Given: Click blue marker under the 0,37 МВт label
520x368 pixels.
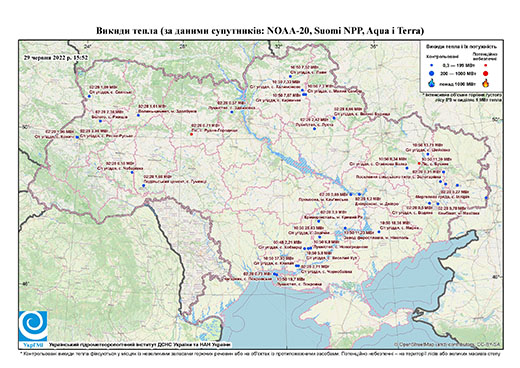Looking at the screenshot, I should click(231, 112).
